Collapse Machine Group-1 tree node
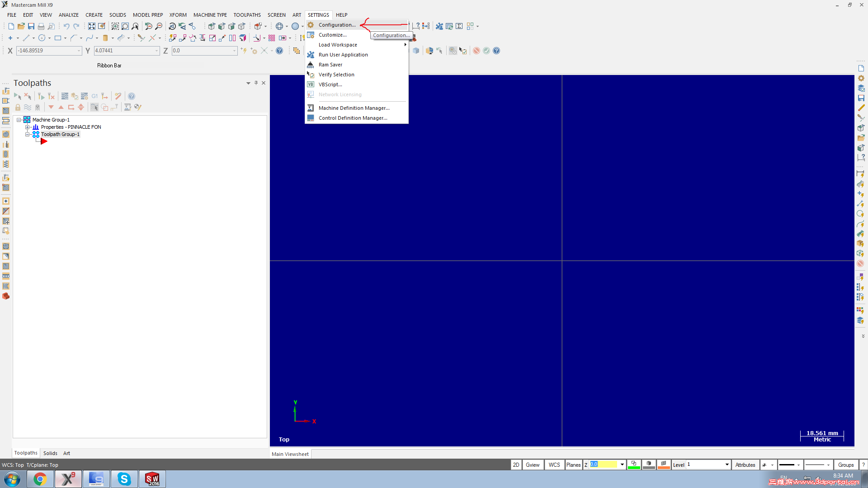The height and width of the screenshot is (488, 868). pos(19,120)
